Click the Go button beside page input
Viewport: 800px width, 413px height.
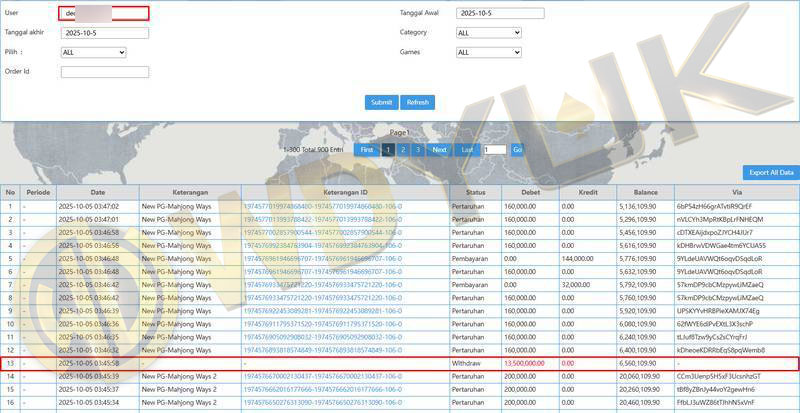click(x=517, y=149)
